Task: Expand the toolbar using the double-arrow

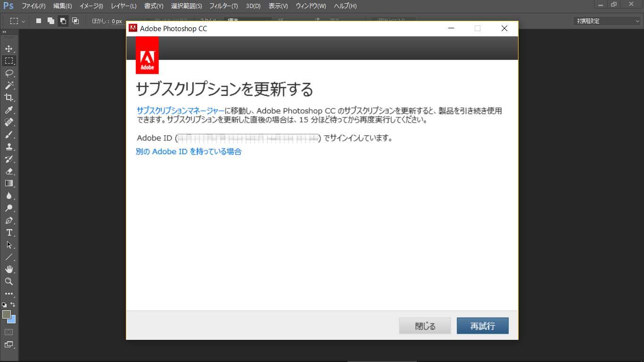Action: point(5,32)
